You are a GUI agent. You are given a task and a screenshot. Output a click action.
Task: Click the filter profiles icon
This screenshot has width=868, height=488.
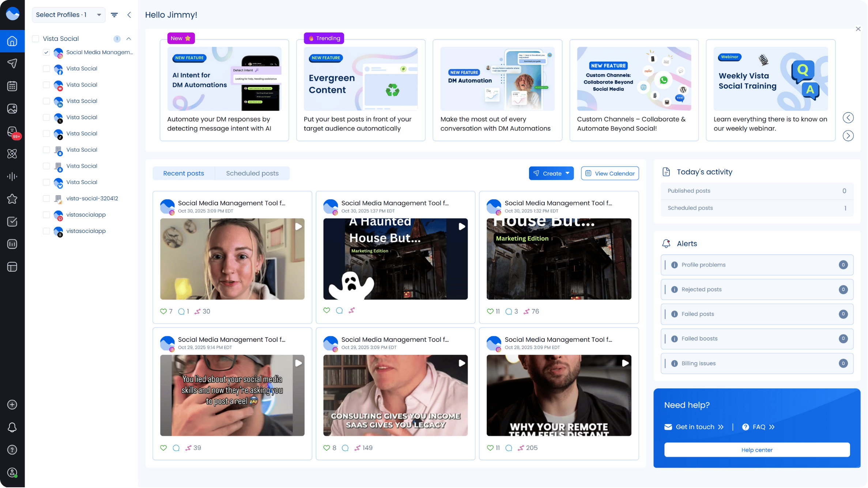(114, 15)
